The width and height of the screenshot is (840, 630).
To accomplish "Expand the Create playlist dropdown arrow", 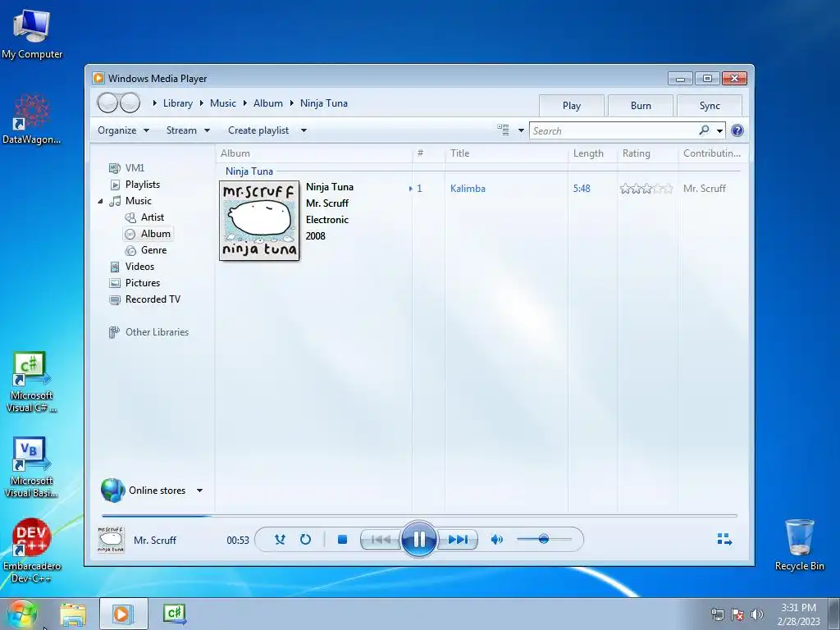I will [x=304, y=130].
